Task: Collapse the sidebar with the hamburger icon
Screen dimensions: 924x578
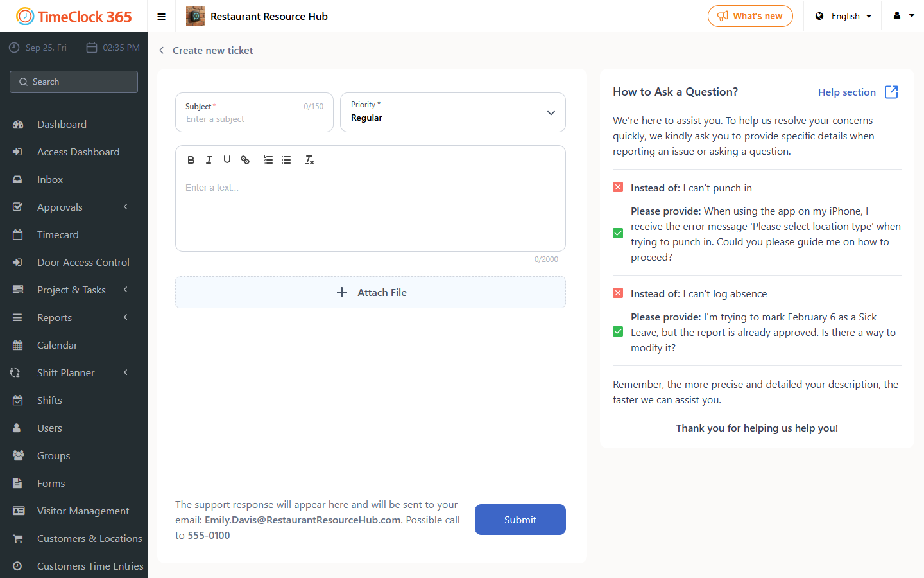Action: pos(162,17)
